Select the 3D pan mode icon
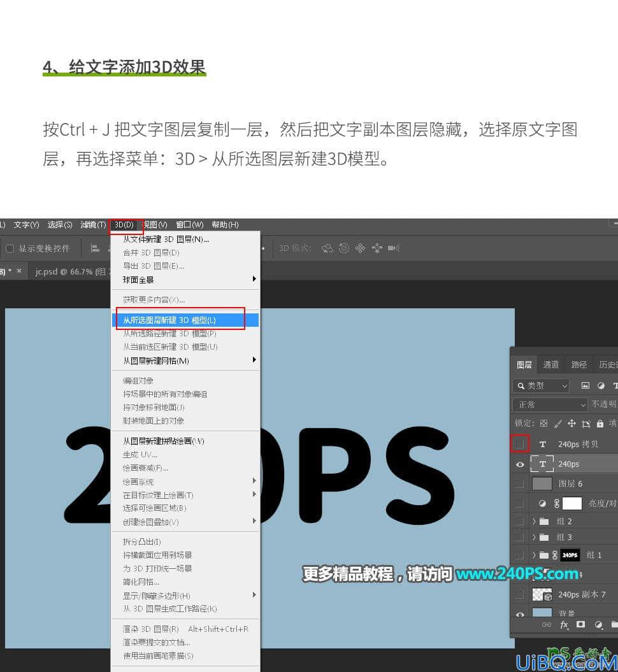618x672 pixels. [360, 248]
